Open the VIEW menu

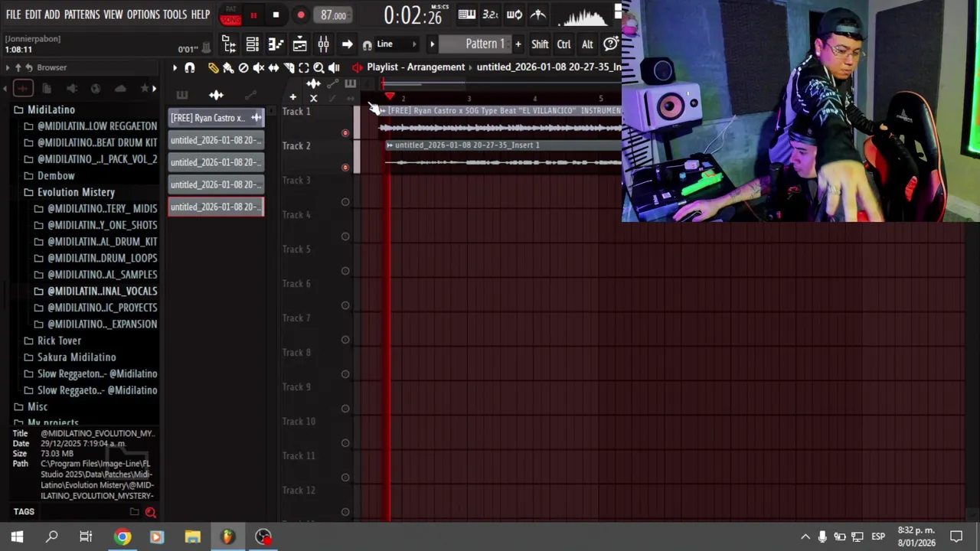[113, 15]
